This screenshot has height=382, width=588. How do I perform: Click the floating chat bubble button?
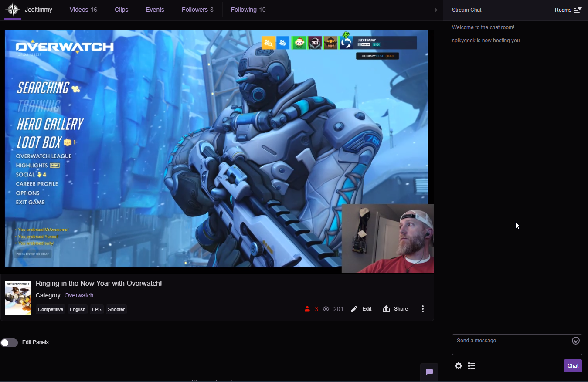point(429,372)
